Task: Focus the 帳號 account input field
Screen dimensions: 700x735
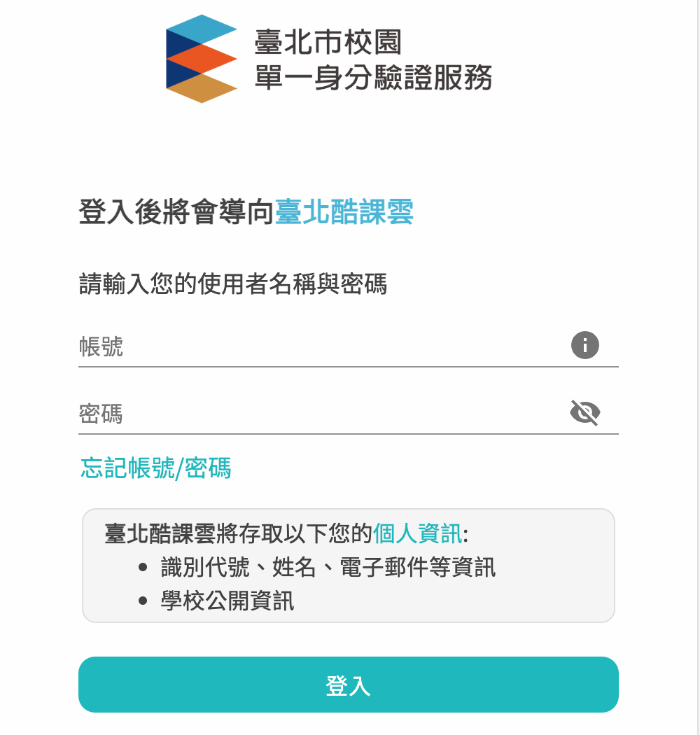Action: 322,346
